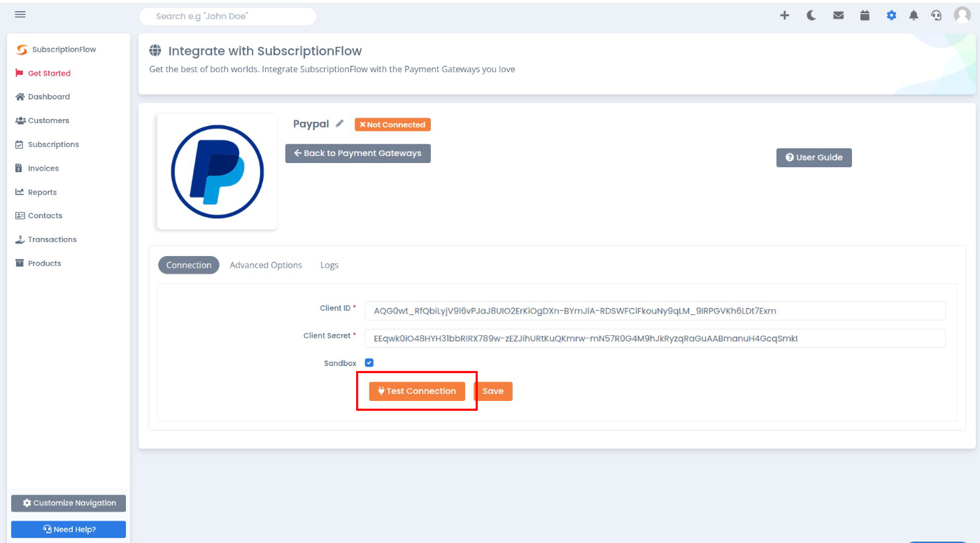
Task: Uncheck the Sandbox checkbox
Action: (369, 362)
